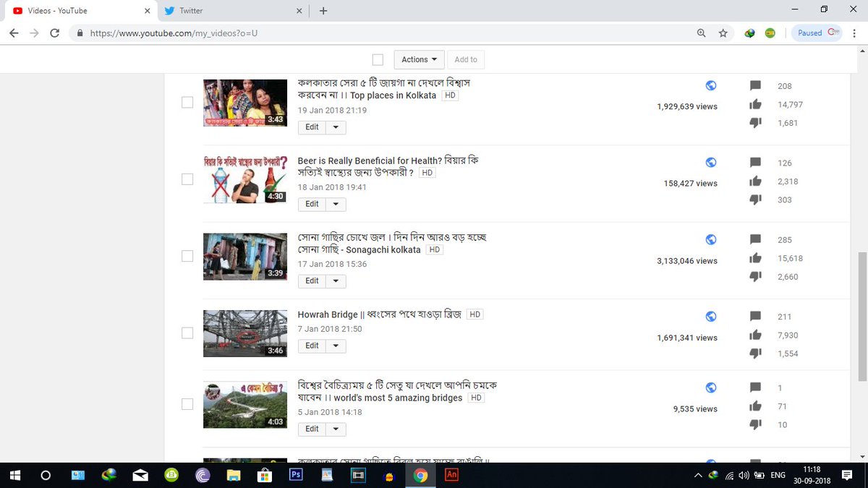Expand Edit dropdown arrow for amazing bridges video

336,429
